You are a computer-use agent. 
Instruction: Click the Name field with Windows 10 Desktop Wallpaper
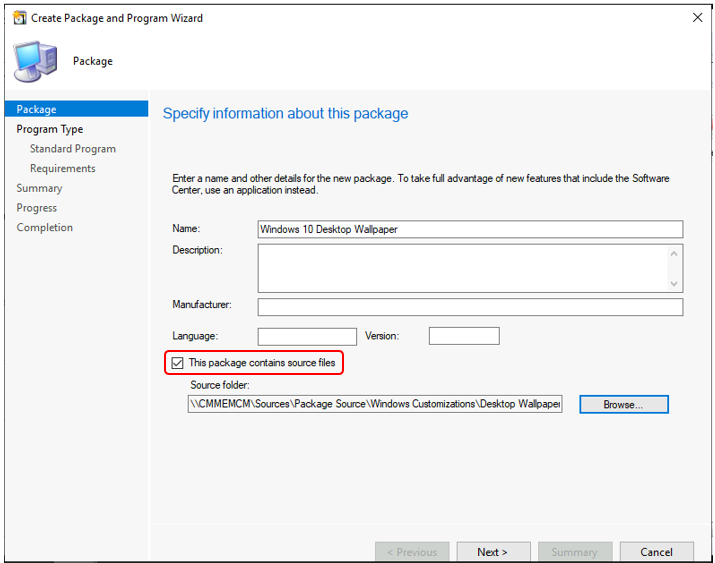pyautogui.click(x=470, y=229)
